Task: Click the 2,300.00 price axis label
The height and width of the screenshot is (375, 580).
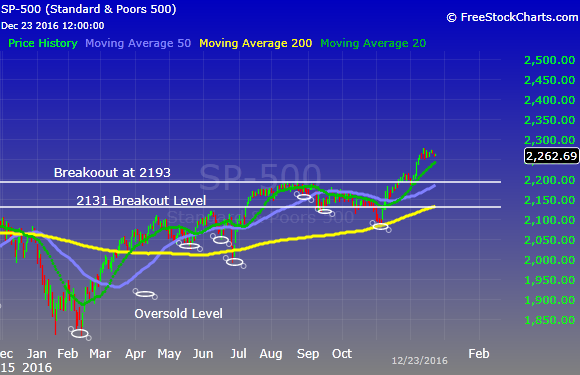Action: (x=550, y=140)
